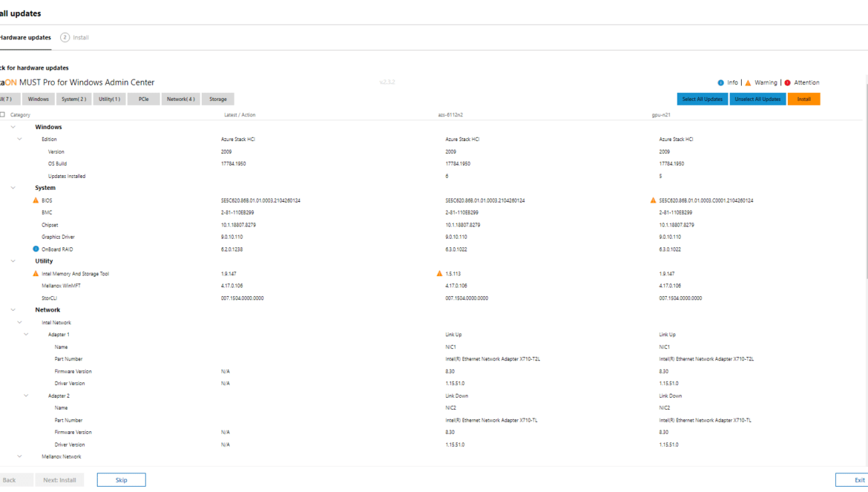The image size is (868, 492).
Task: Start the orange Install button
Action: click(803, 99)
